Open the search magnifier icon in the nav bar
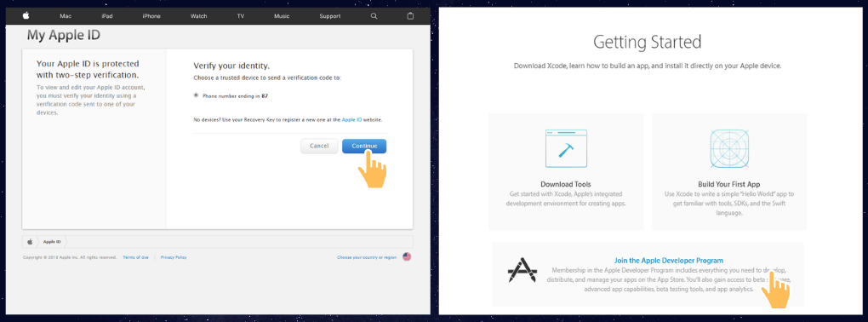This screenshot has height=322, width=868. pos(374,16)
